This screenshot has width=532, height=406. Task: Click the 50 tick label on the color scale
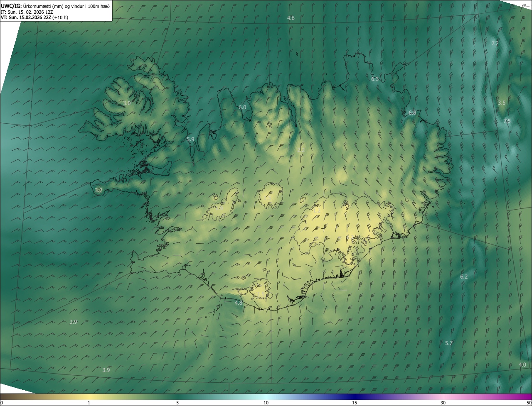pos(529,403)
